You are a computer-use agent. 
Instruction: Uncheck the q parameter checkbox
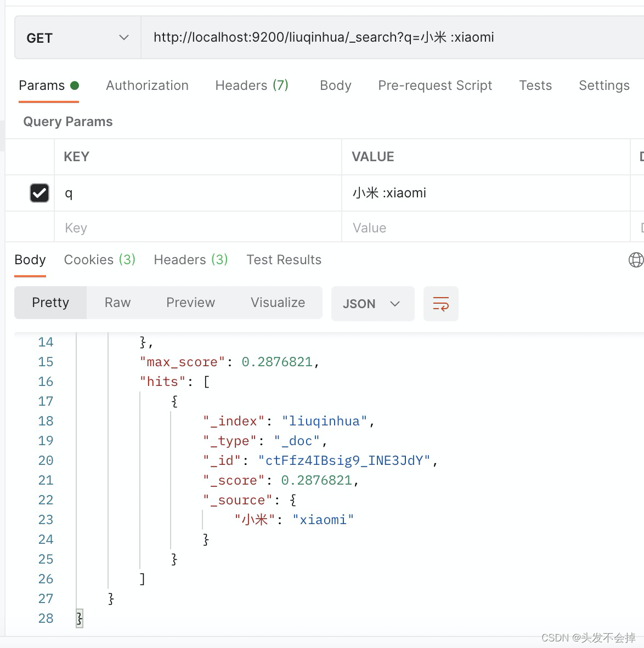click(39, 193)
